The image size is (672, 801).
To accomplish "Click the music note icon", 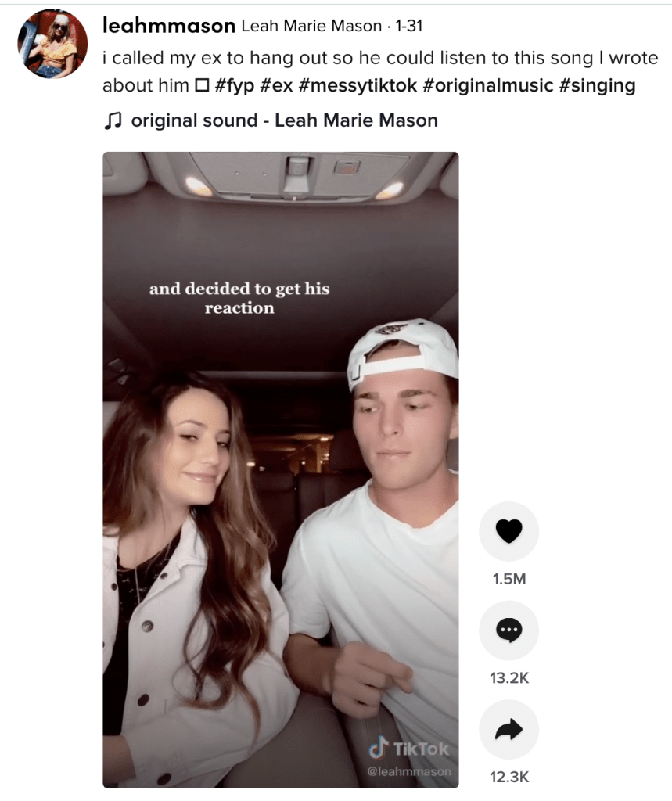I will pyautogui.click(x=113, y=120).
